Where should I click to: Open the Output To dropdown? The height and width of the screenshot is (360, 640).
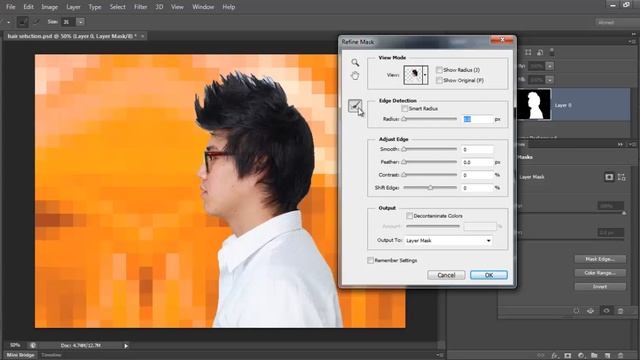[449, 240]
